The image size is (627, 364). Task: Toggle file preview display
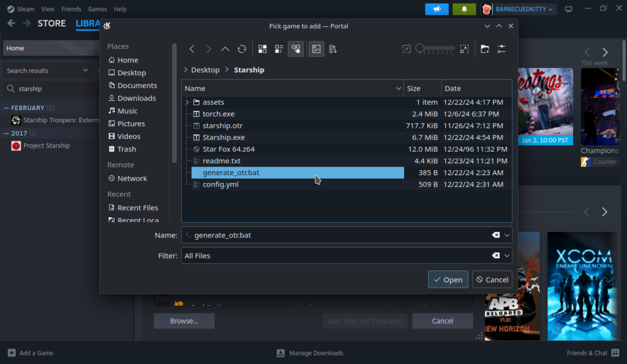[x=316, y=49]
